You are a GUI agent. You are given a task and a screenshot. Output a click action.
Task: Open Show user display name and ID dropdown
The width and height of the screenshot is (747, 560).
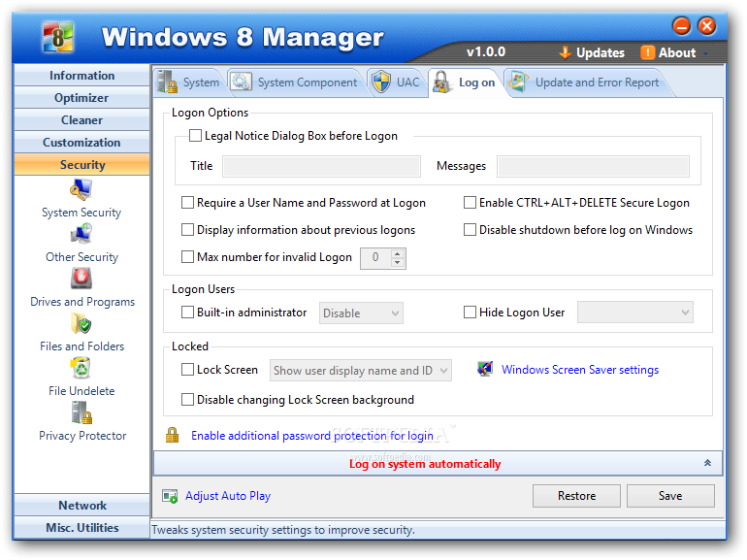click(x=361, y=371)
